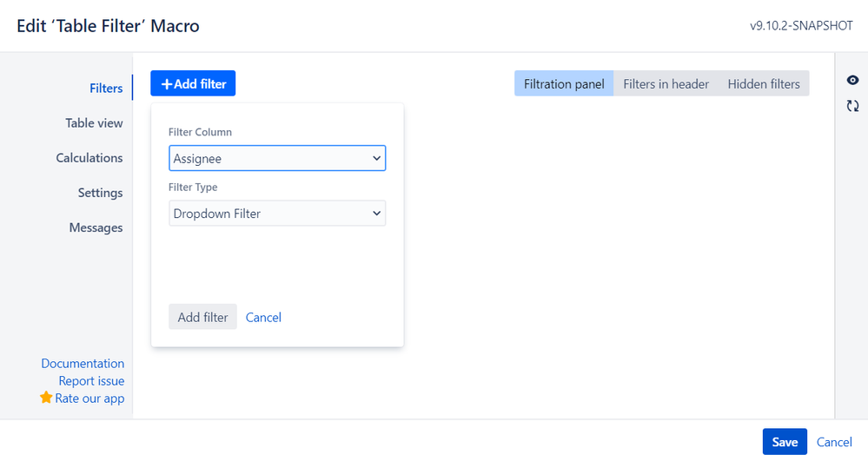Cancel the new filter popup

pos(263,317)
